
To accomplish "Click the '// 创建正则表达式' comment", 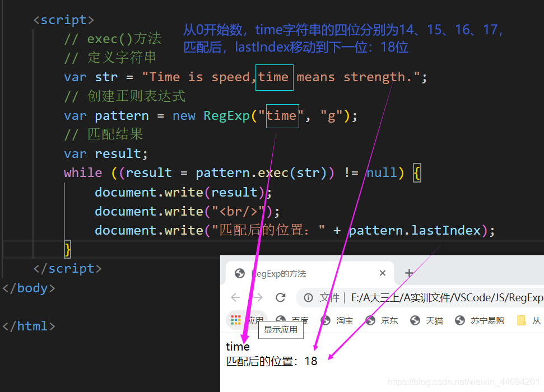I will click(x=124, y=96).
